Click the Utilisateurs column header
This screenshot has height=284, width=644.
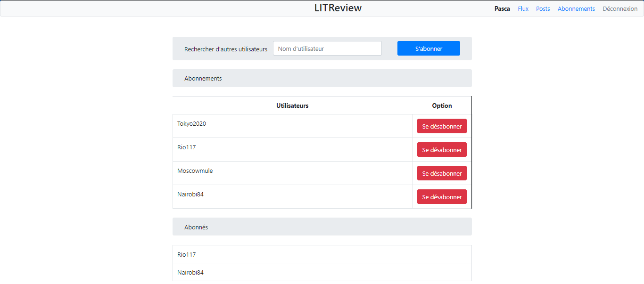(292, 105)
